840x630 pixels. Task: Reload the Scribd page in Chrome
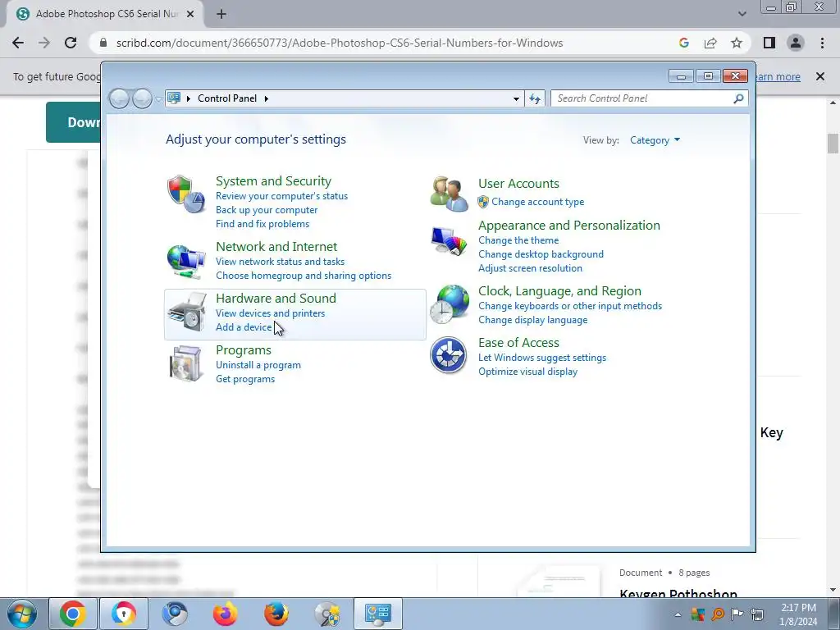(x=71, y=43)
